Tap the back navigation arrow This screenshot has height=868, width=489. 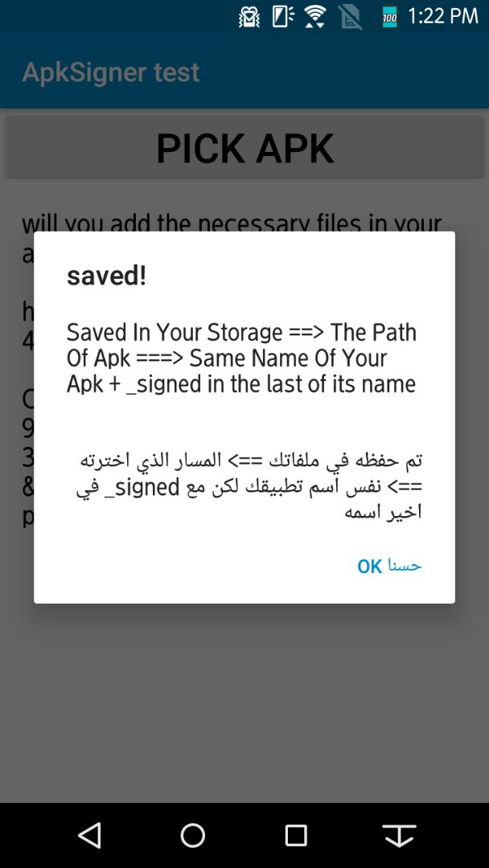[x=89, y=834]
